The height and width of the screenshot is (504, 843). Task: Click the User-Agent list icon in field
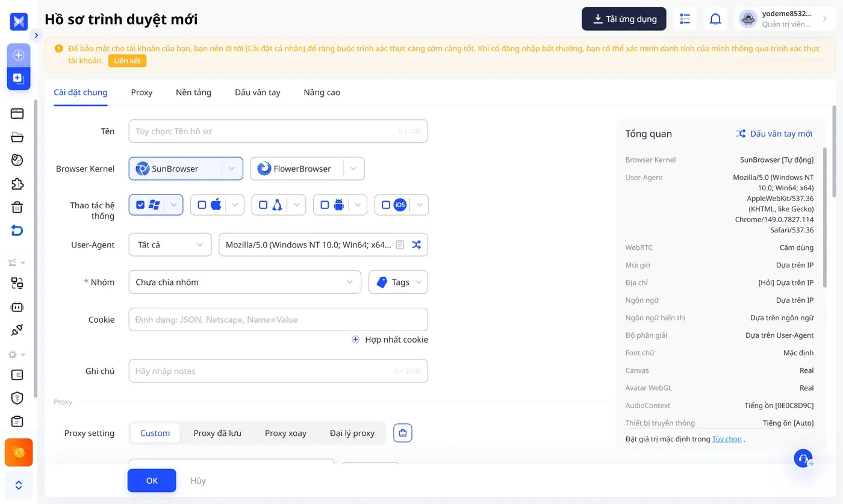pyautogui.click(x=400, y=244)
